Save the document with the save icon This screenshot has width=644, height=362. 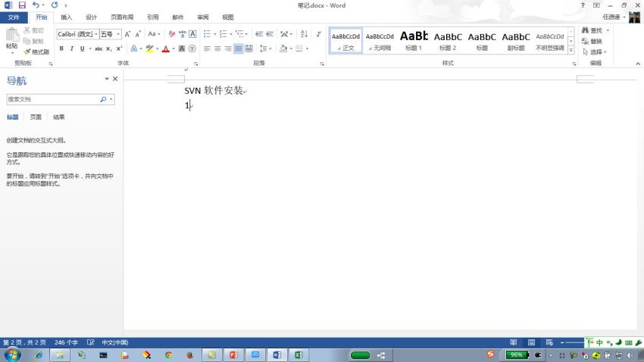click(22, 5)
